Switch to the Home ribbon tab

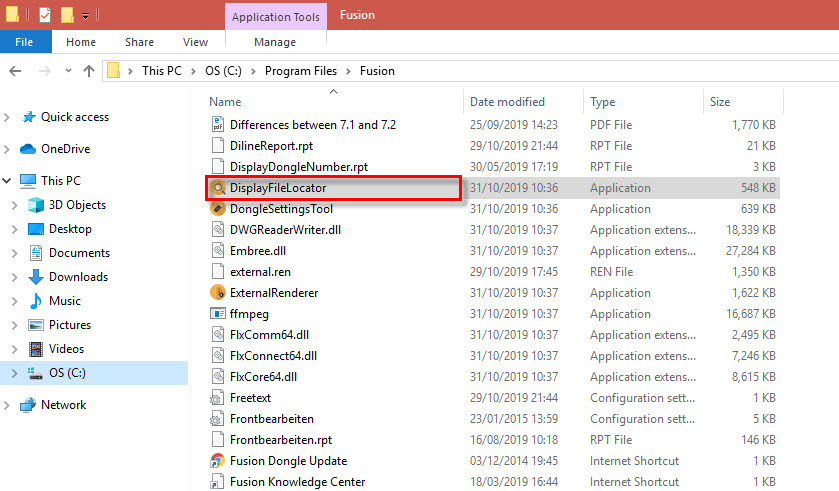tap(81, 42)
